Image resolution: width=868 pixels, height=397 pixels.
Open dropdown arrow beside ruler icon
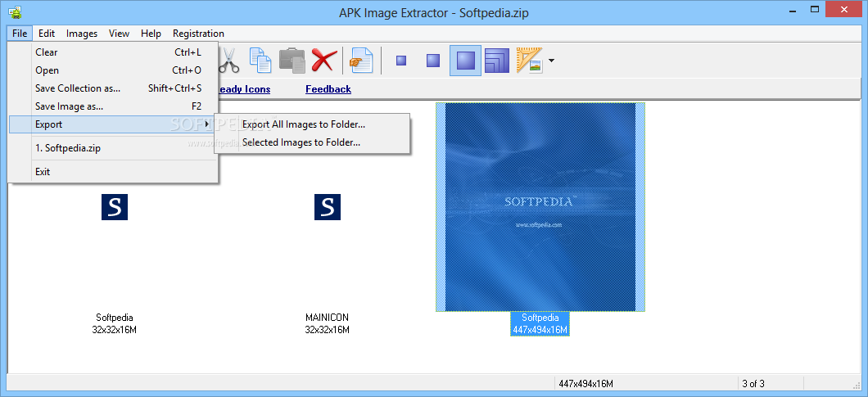pos(551,61)
